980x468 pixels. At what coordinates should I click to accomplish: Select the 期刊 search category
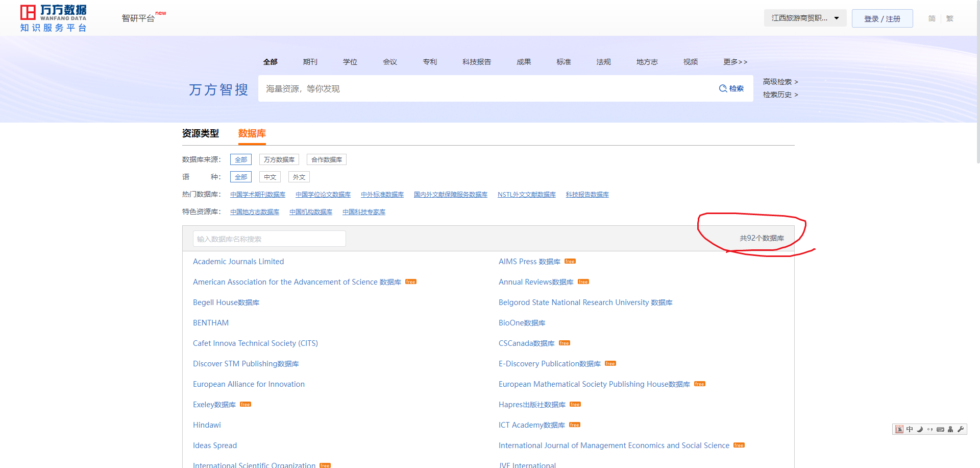(x=310, y=62)
